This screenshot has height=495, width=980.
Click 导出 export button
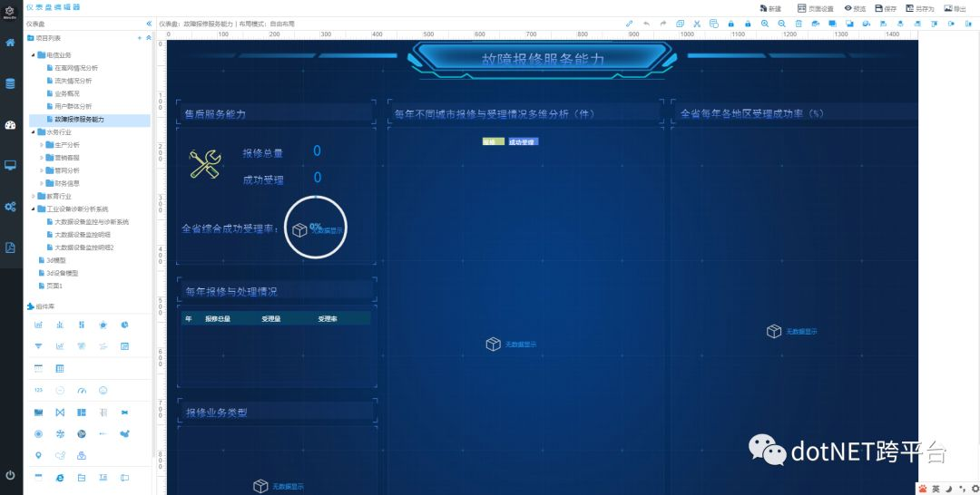955,8
